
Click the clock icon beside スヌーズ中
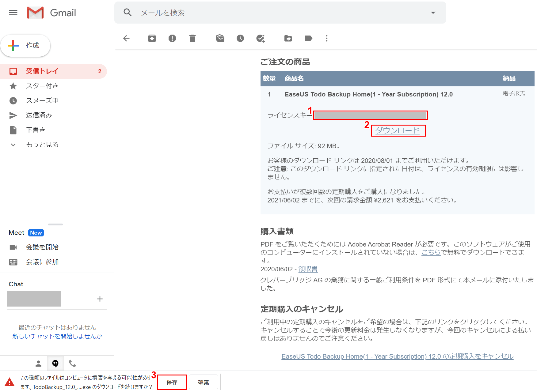[x=13, y=101]
